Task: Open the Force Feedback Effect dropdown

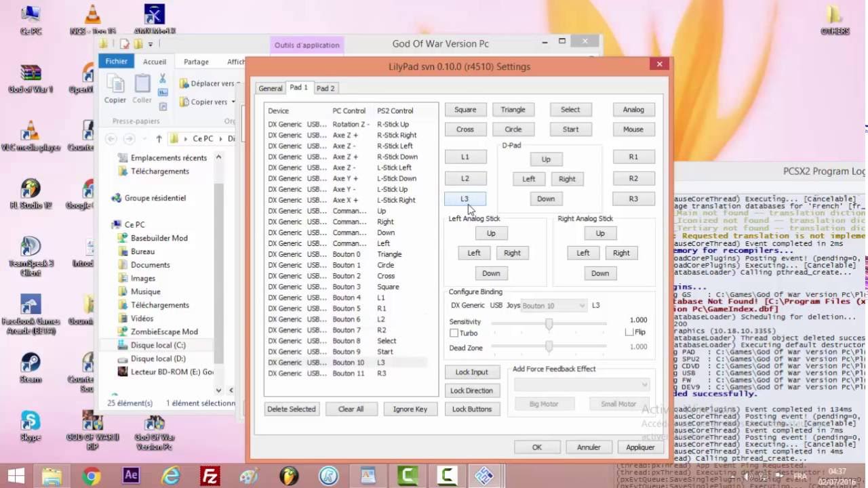Action: click(582, 384)
